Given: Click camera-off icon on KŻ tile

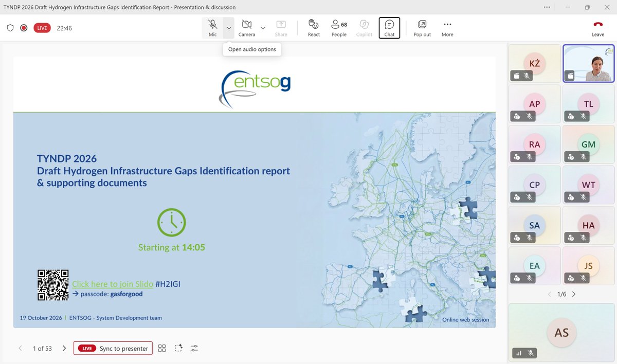Looking at the screenshot, I should 516,76.
